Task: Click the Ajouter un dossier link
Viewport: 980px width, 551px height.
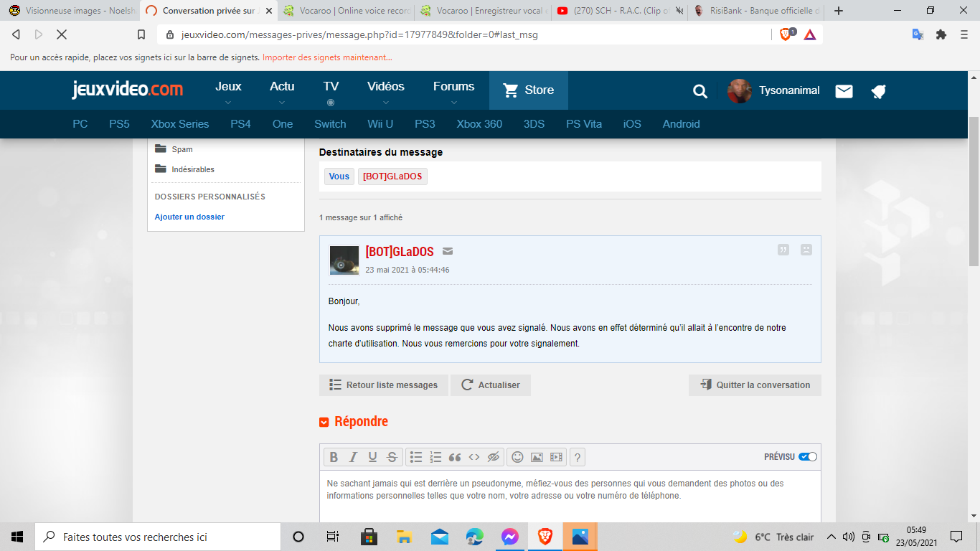Action: point(189,217)
